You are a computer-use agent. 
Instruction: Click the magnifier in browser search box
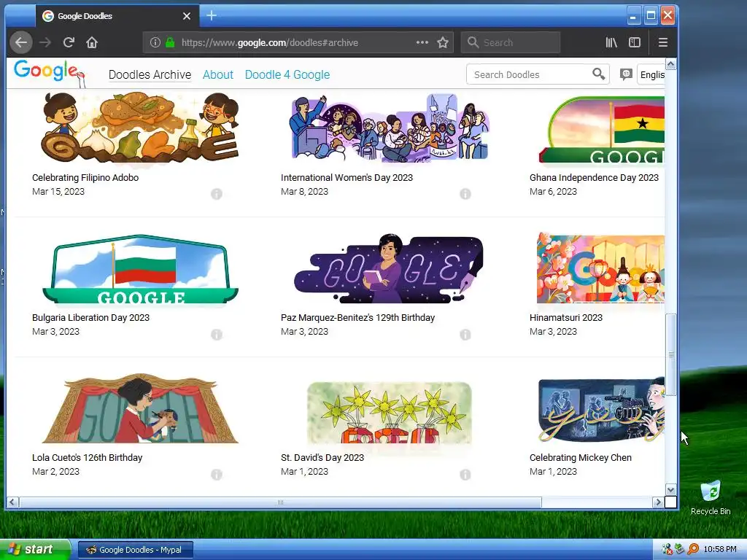[473, 42]
